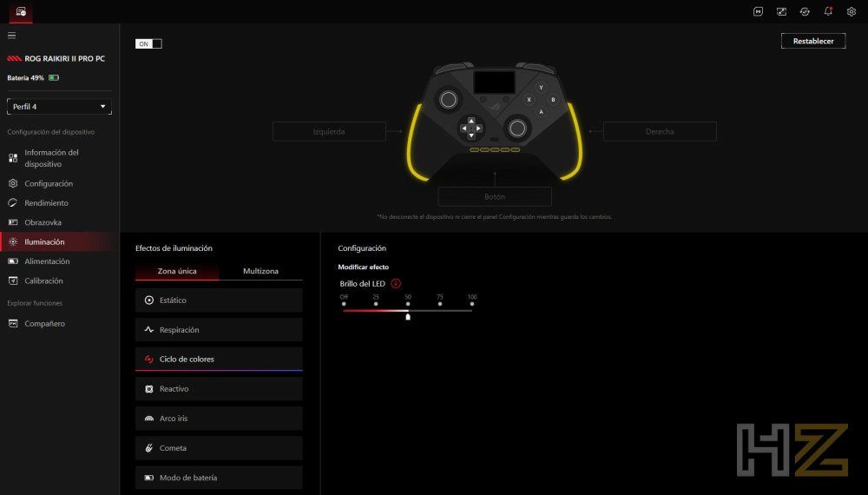The image size is (868, 495).
Task: Open the macro manager icon in top bar
Action: coord(758,11)
